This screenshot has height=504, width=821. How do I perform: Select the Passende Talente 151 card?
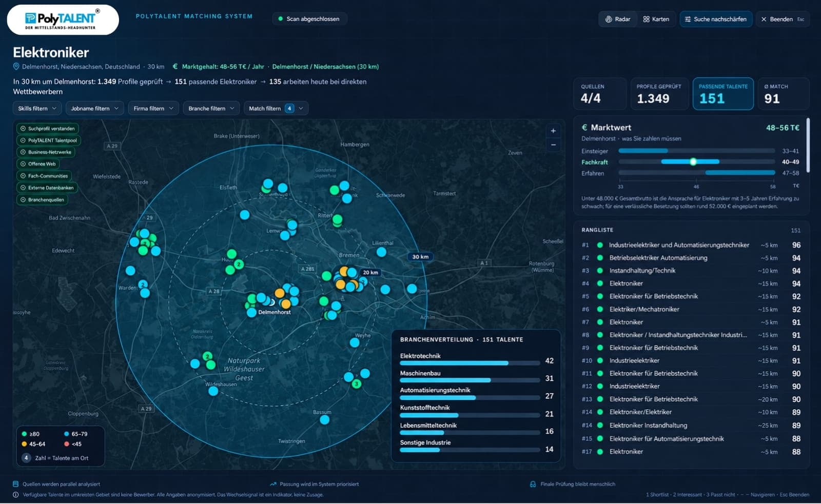pyautogui.click(x=723, y=93)
